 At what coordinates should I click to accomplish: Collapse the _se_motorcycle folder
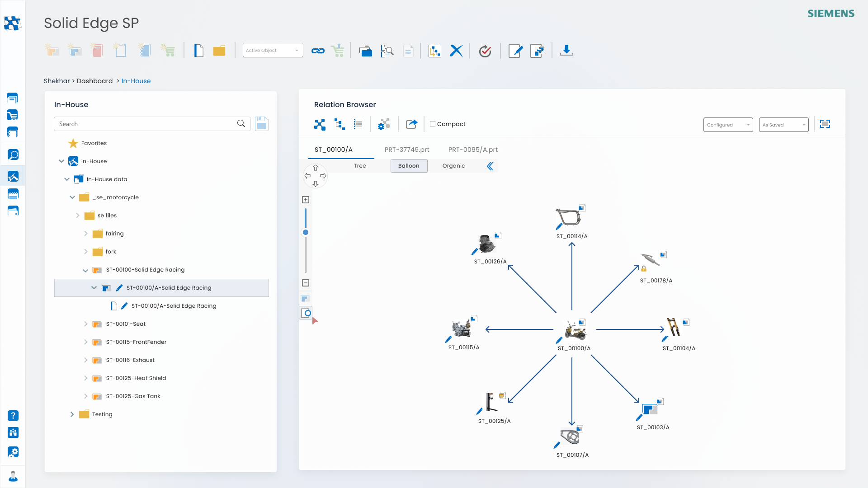pyautogui.click(x=72, y=197)
